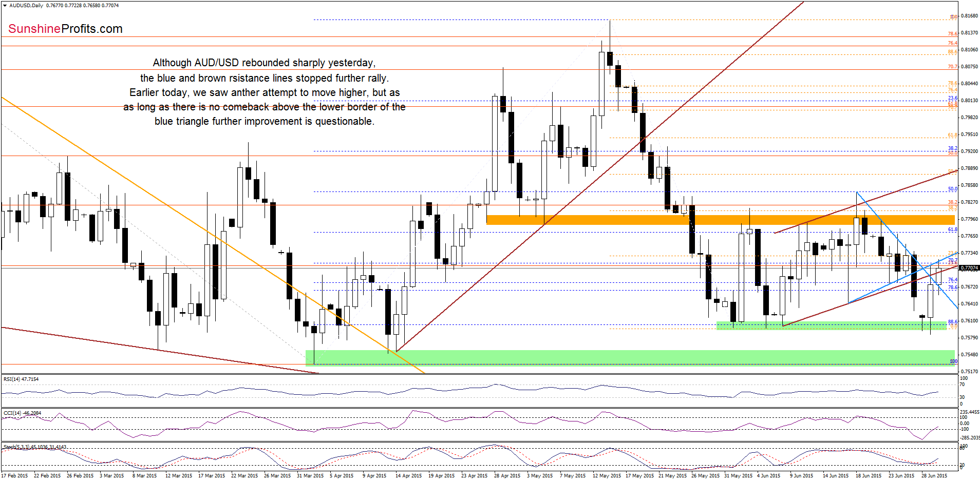The width and height of the screenshot is (980, 480).
Task: Click the annotation line "Although AUD/USD rebounded sharply yesterday,"
Action: (x=264, y=63)
